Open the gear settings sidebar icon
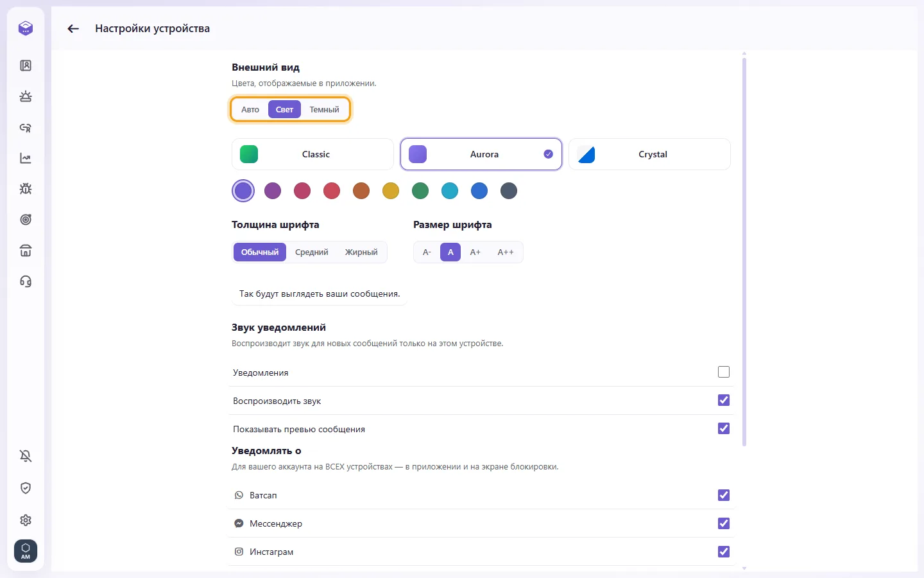The image size is (924, 578). pyautogui.click(x=26, y=520)
